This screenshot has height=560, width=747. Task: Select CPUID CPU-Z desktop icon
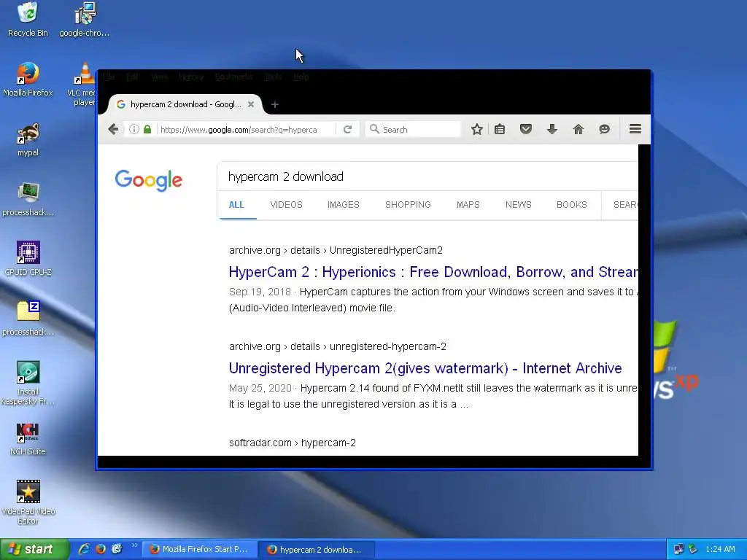click(x=28, y=259)
